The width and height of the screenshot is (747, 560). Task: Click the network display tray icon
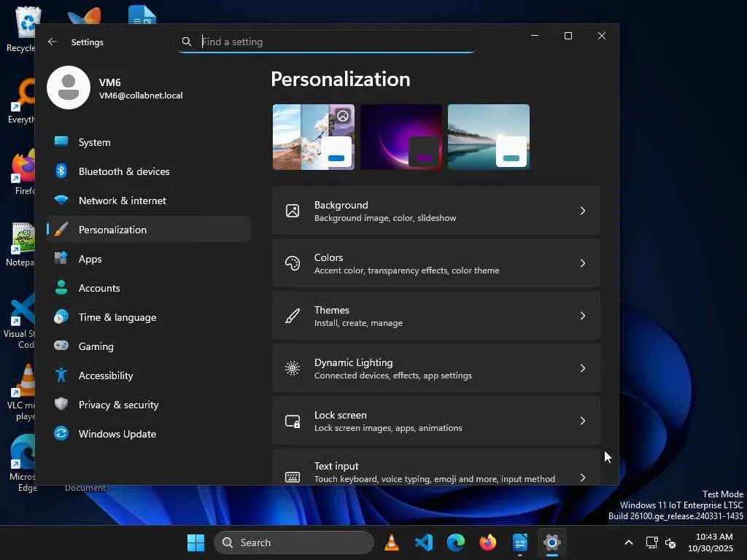coord(651,542)
